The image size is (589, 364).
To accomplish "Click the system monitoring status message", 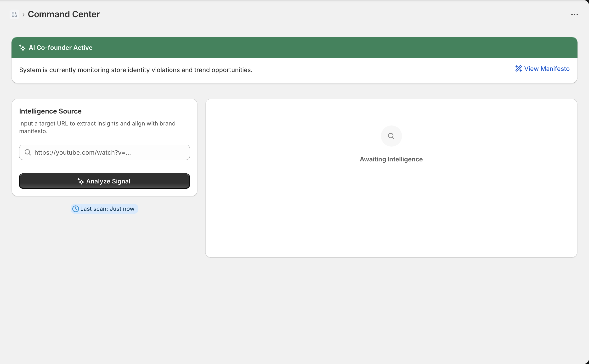I will (x=136, y=70).
